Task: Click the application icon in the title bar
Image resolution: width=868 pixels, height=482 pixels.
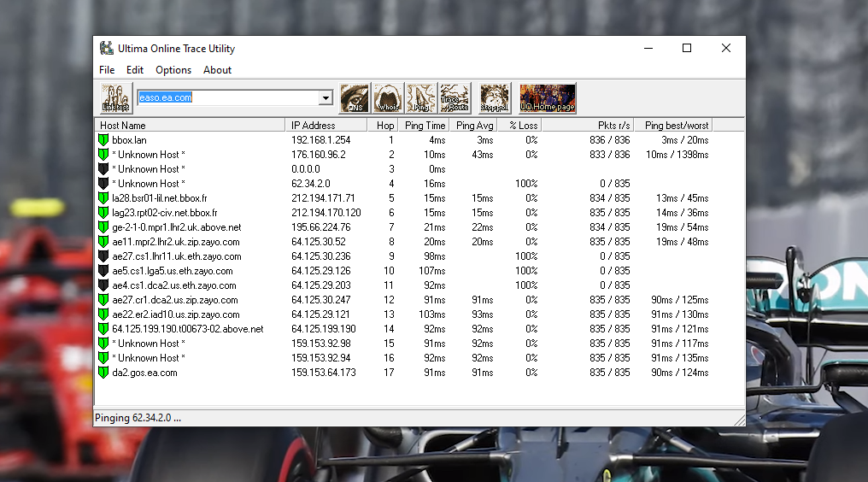Action: pyautogui.click(x=106, y=48)
